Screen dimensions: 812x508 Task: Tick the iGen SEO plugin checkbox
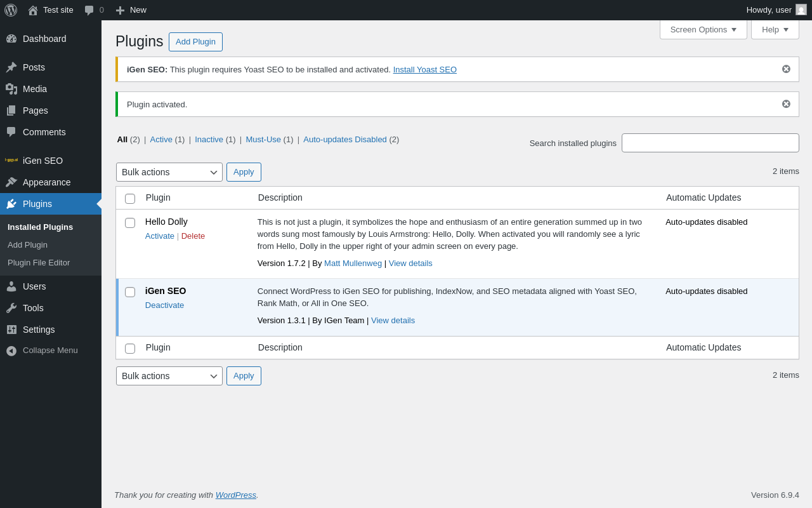click(x=130, y=292)
